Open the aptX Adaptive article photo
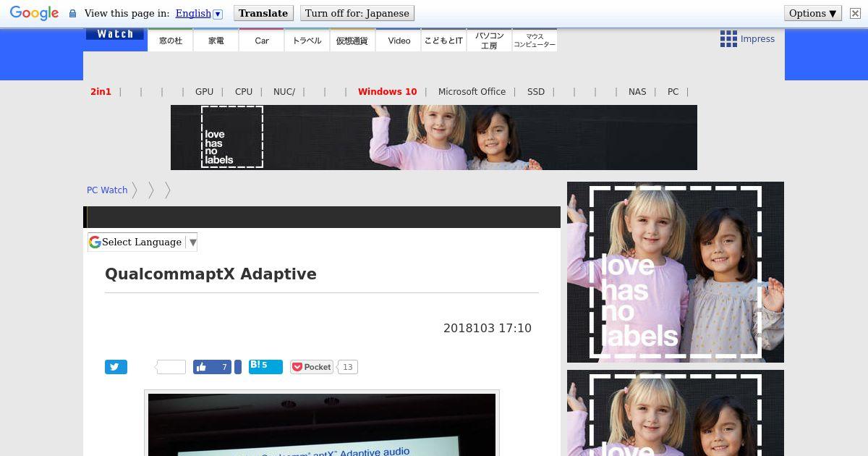This screenshot has height=456, width=868. click(x=322, y=425)
